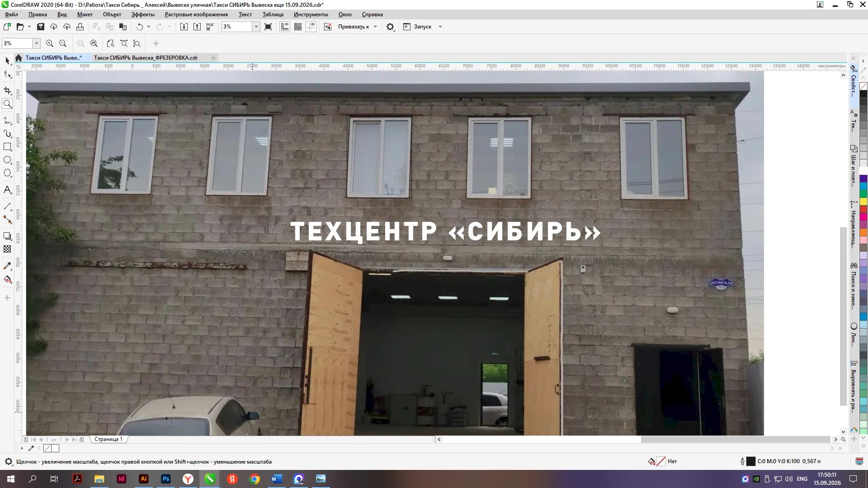Select the Pick tool in toolbox

7,61
